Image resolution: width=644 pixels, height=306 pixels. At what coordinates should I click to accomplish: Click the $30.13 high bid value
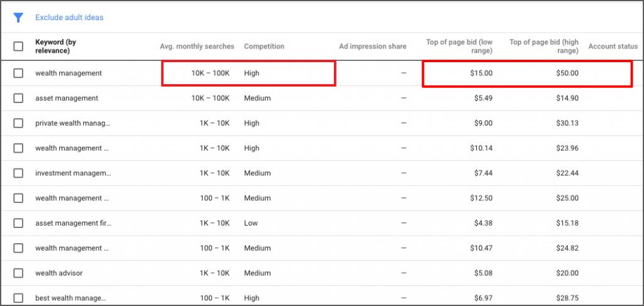(567, 123)
